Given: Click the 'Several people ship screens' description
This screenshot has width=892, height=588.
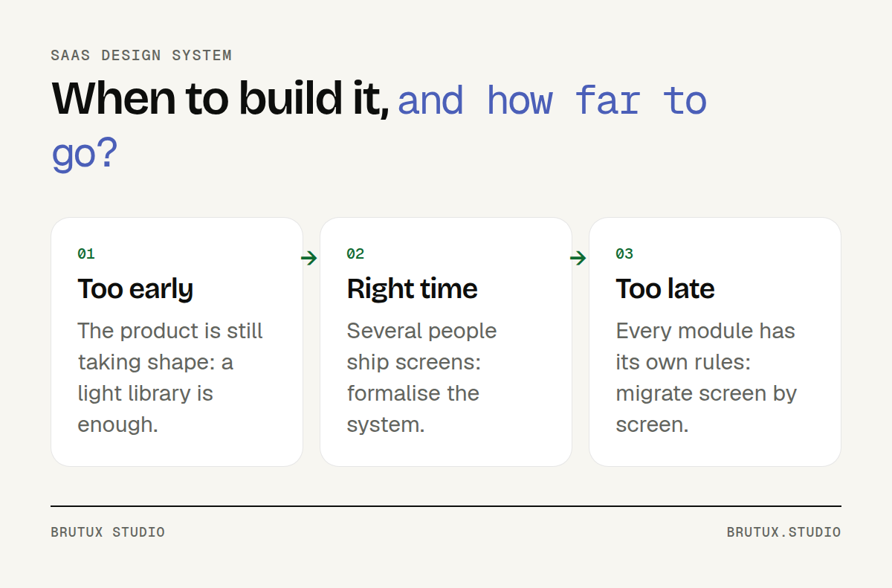Looking at the screenshot, I should point(421,378).
